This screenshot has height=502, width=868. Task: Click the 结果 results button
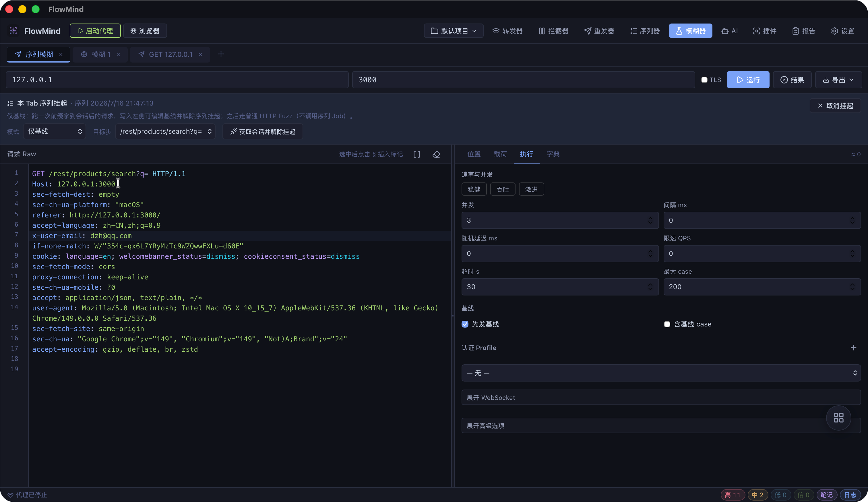tap(792, 80)
